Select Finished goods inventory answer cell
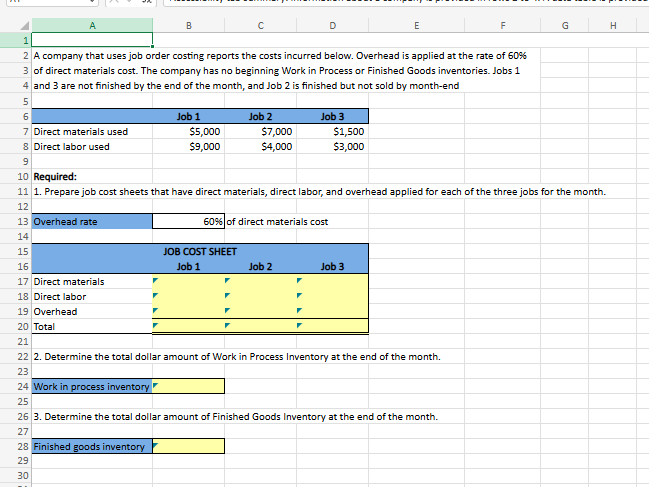This screenshot has height=487, width=649. (189, 446)
